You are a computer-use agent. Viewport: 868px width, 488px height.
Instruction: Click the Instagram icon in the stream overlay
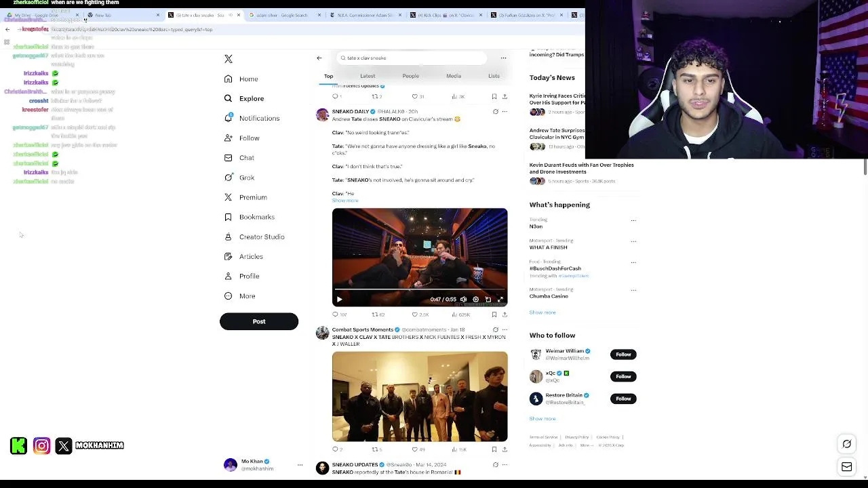click(41, 445)
